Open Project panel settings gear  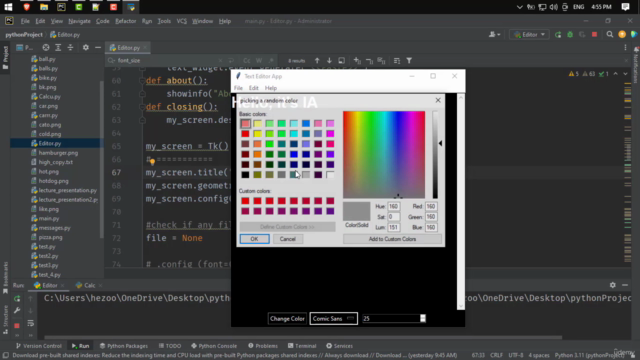pyautogui.click(x=86, y=48)
